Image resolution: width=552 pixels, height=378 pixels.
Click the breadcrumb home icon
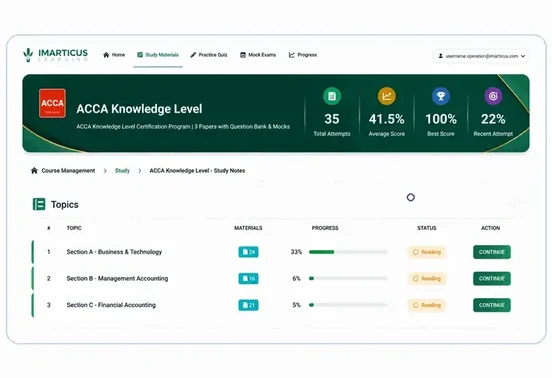34,171
